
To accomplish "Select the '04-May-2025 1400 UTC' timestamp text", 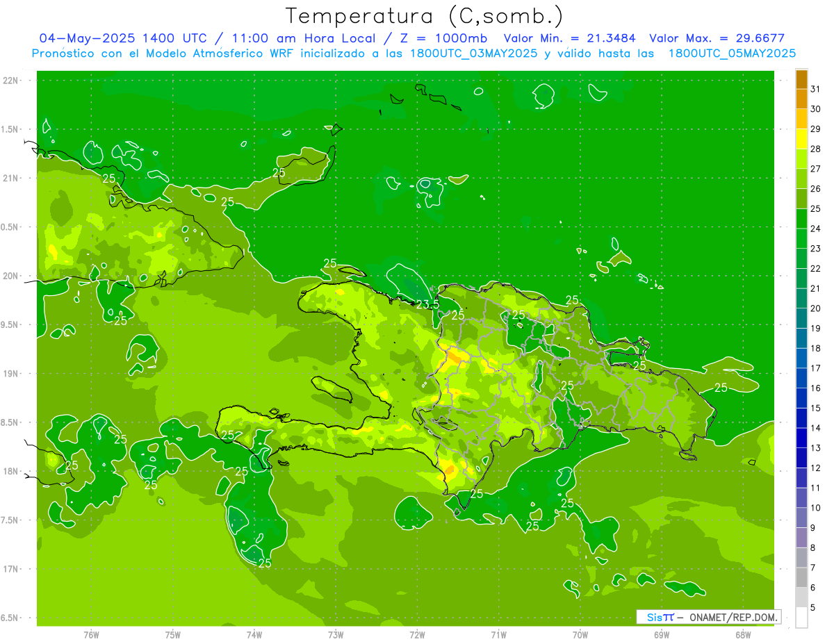I will coord(122,38).
